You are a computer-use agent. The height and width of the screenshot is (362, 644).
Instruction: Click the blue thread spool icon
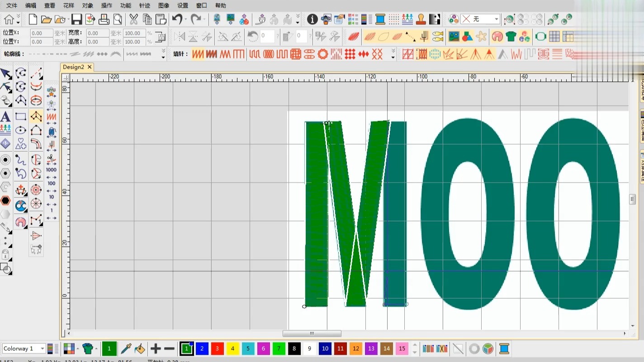380,19
